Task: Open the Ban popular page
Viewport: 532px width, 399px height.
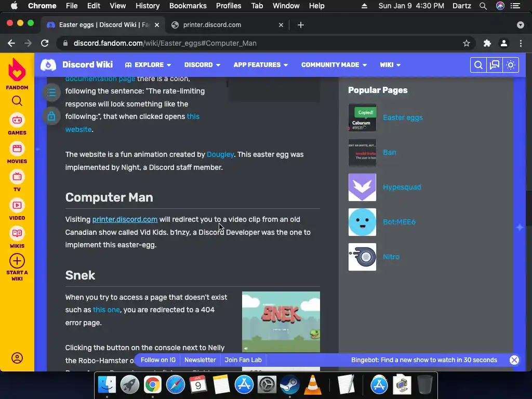Action: pyautogui.click(x=390, y=152)
